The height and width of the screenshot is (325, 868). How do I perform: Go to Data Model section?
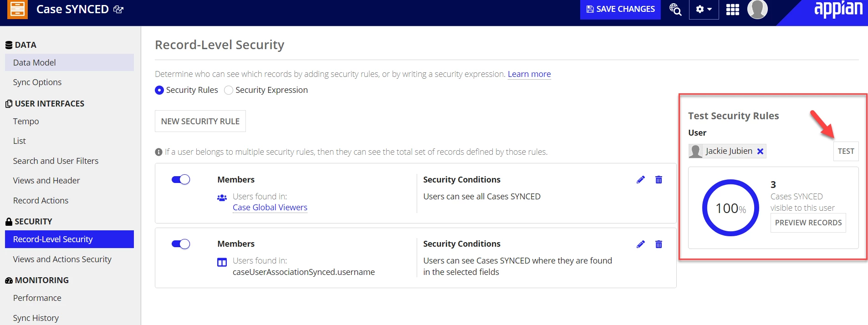click(69, 62)
